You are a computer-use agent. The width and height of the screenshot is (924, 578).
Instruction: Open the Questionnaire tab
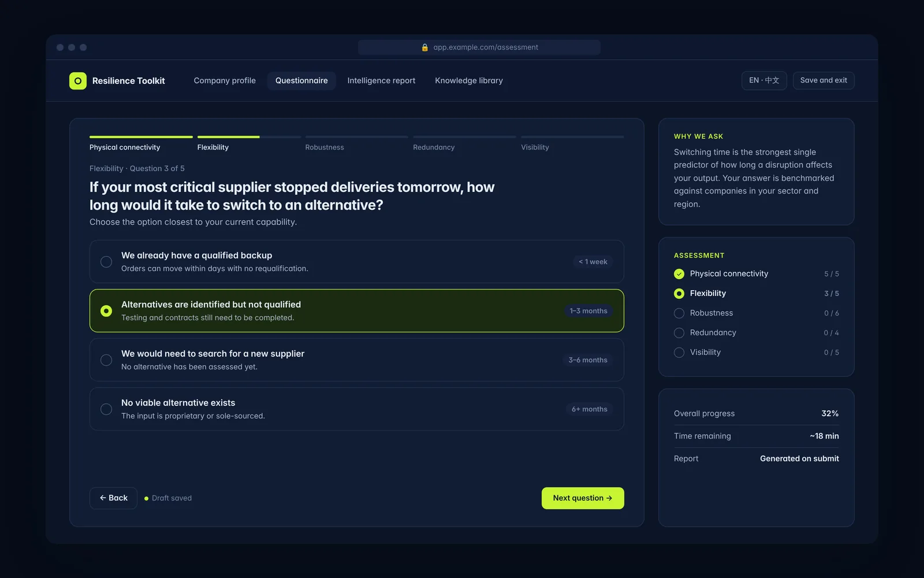301,81
